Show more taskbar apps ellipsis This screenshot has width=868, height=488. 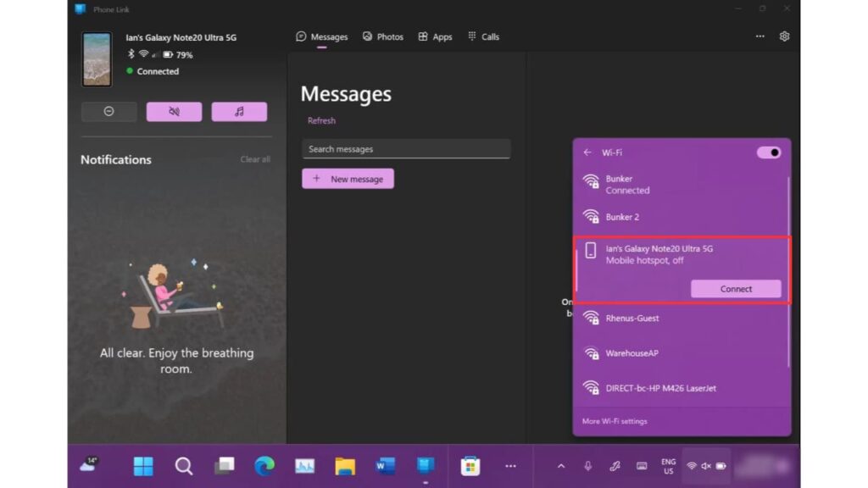[x=510, y=466]
